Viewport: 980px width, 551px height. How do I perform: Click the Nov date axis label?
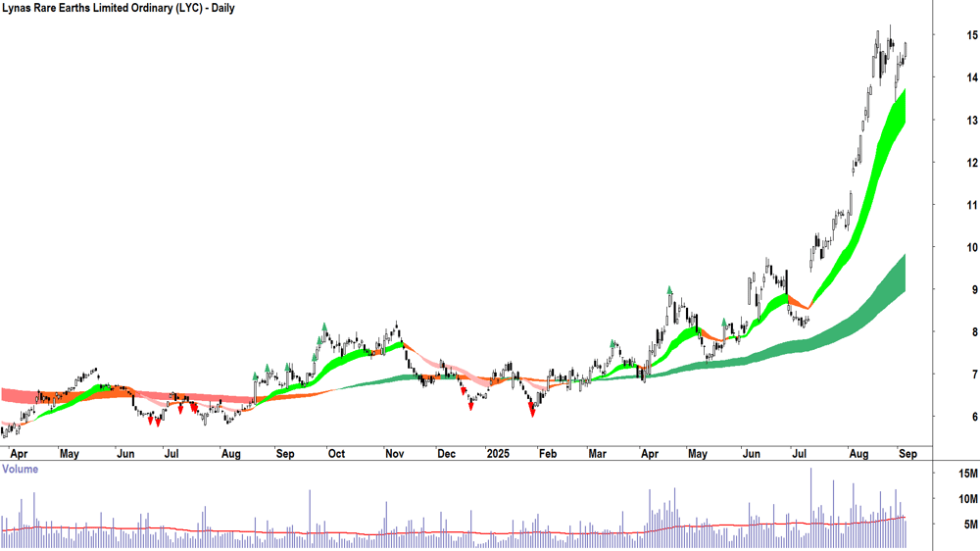(x=394, y=453)
